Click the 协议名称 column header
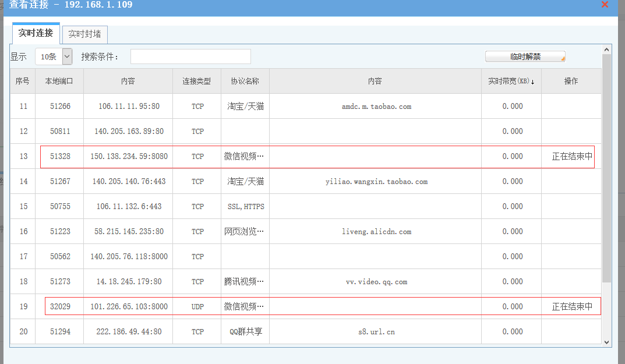The width and height of the screenshot is (625, 364). [x=245, y=82]
